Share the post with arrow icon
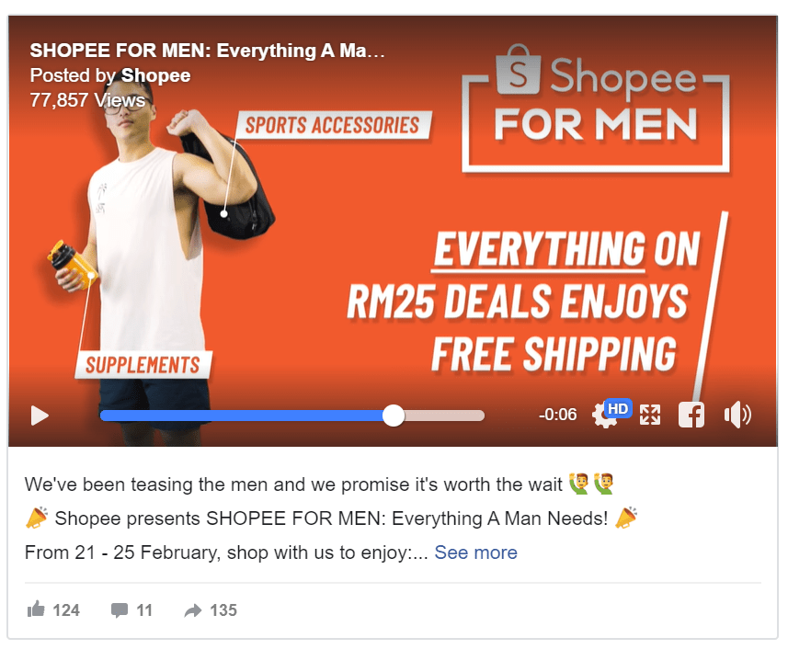The image size is (811, 672). [193, 610]
